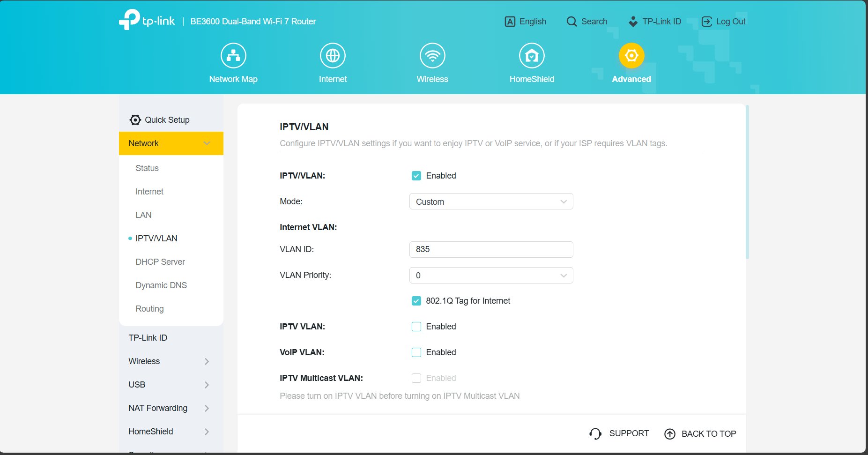Click the Wireless tab label
The width and height of the screenshot is (868, 455).
(x=432, y=79)
